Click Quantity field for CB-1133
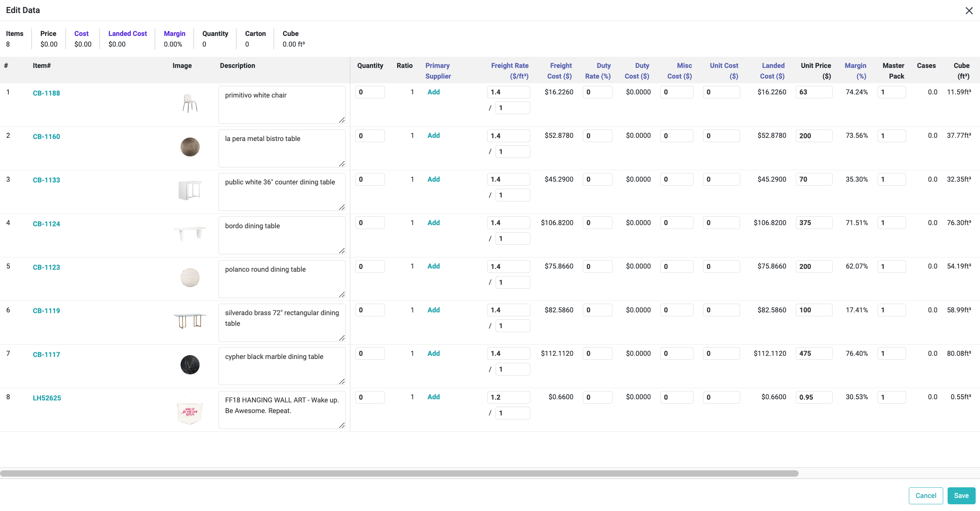This screenshot has width=980, height=511. (x=369, y=179)
